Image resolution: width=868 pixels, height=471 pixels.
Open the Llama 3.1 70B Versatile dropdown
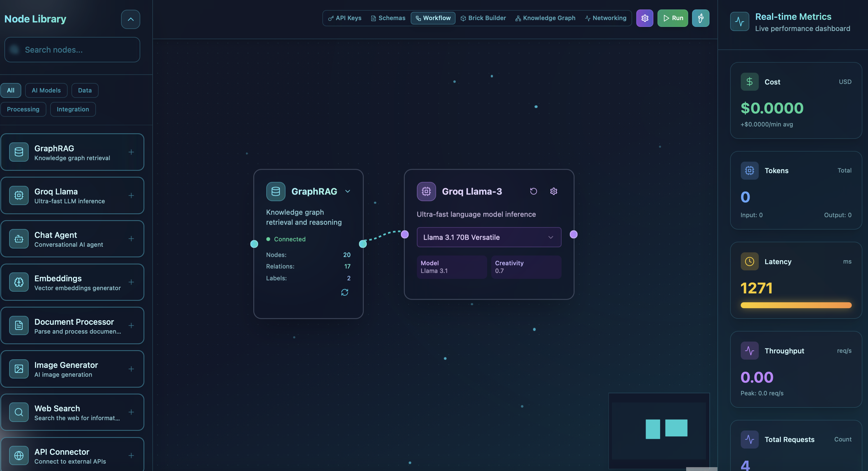[x=489, y=237]
